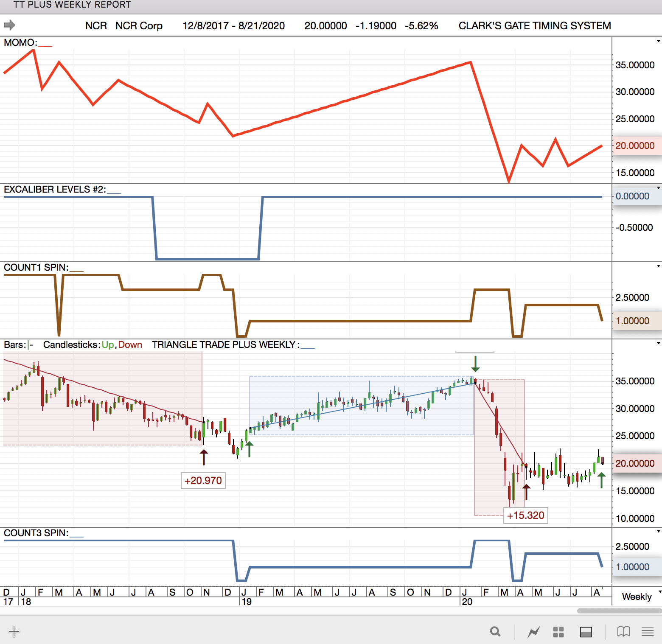
Task: Click the COUNT3 SPIN indicator label
Action: click(36, 533)
